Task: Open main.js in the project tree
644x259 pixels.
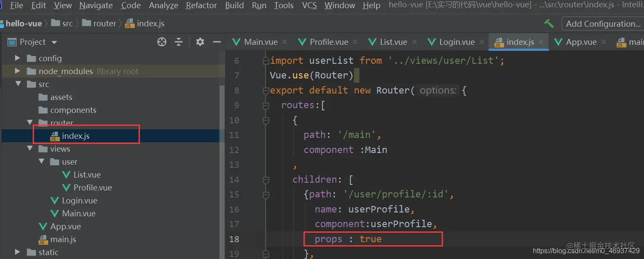Action: pyautogui.click(x=57, y=239)
